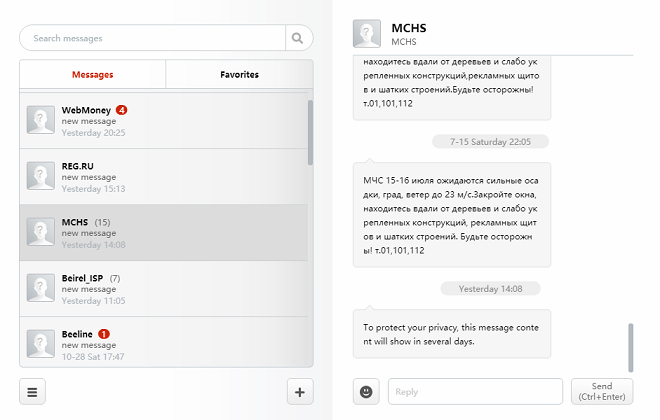Click the privacy protected message bubble

[452, 334]
